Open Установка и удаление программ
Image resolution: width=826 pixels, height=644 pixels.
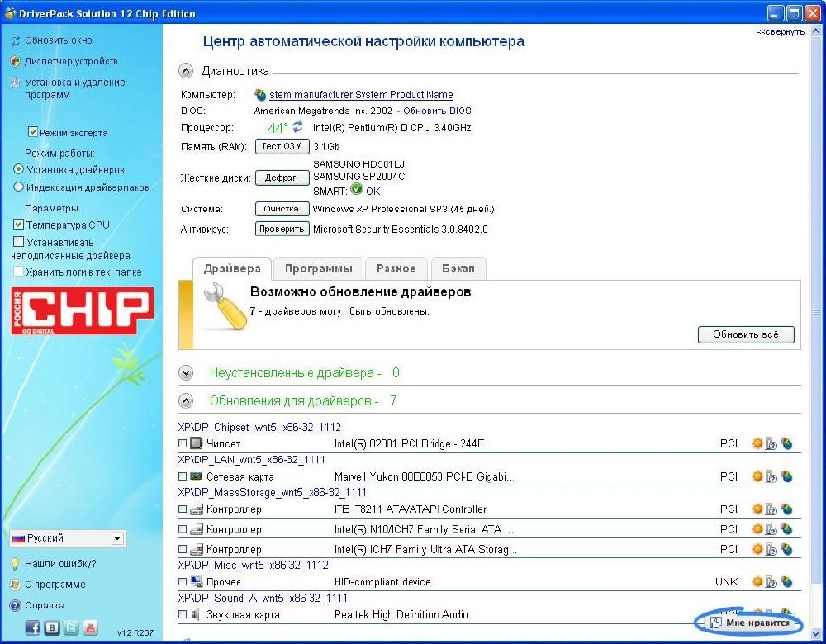pos(75,88)
